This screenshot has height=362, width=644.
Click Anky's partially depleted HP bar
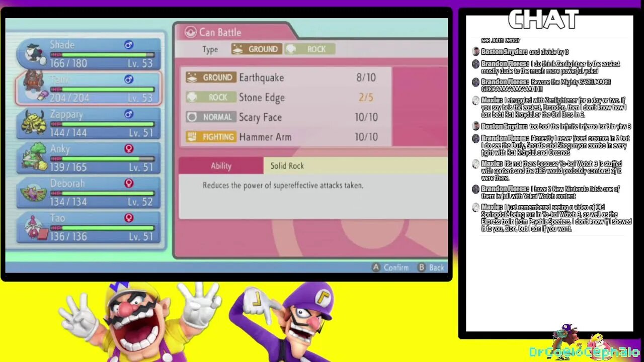[x=103, y=158]
